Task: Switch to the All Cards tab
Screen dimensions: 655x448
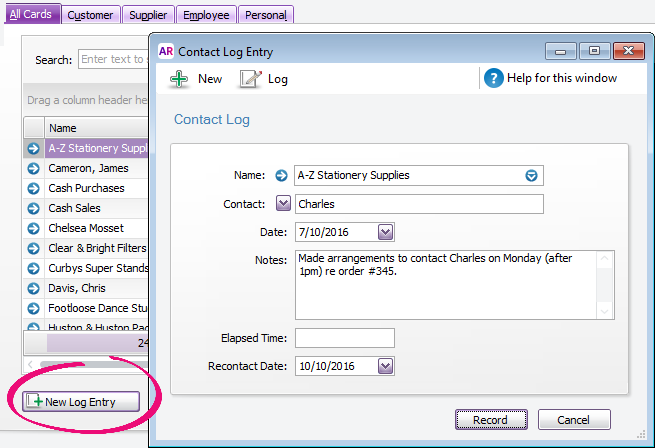Action: [32, 14]
